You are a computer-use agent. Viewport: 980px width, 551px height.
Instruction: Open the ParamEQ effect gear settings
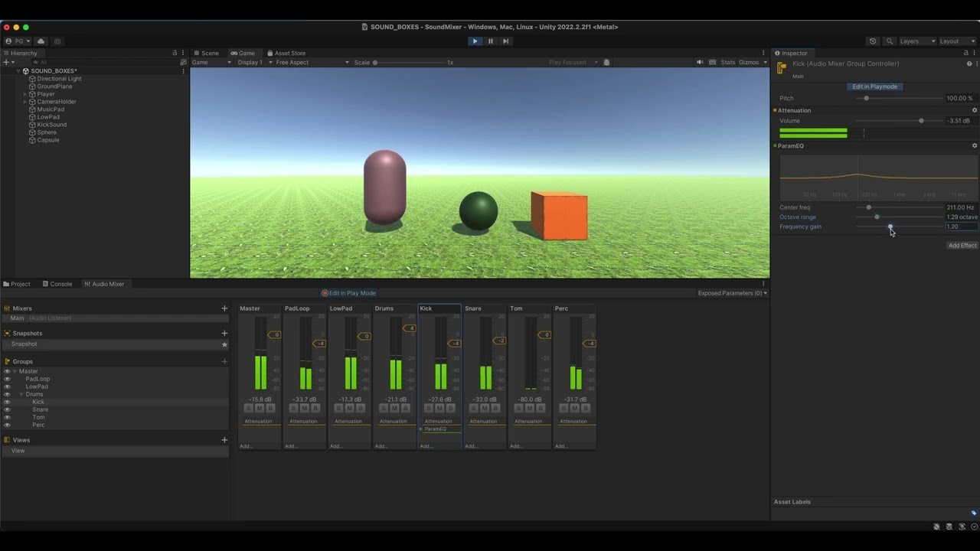pos(975,145)
